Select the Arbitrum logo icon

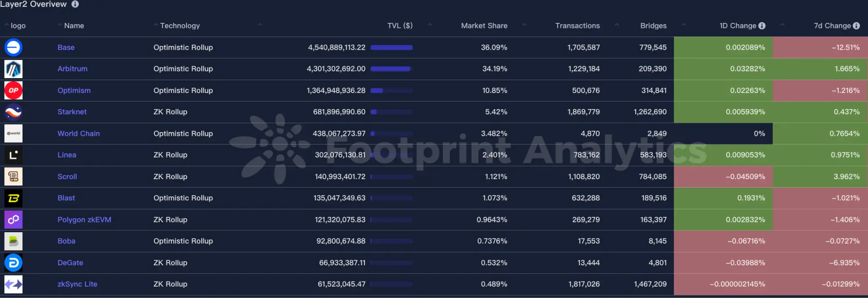click(x=13, y=69)
